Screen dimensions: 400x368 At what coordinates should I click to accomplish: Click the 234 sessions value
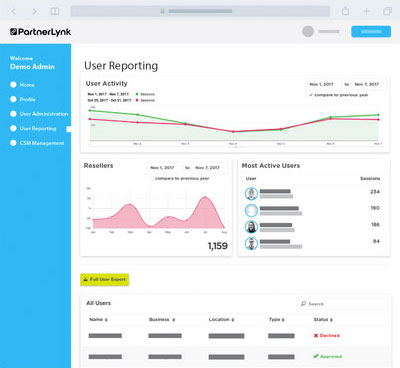[x=375, y=192]
